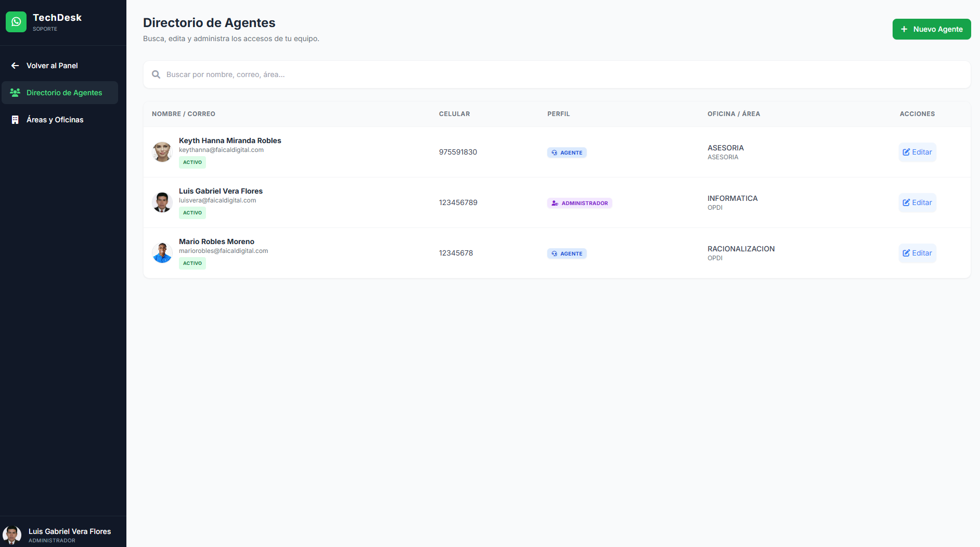
Task: Edit Luis Gabriel Vera Flores' record
Action: (x=917, y=202)
